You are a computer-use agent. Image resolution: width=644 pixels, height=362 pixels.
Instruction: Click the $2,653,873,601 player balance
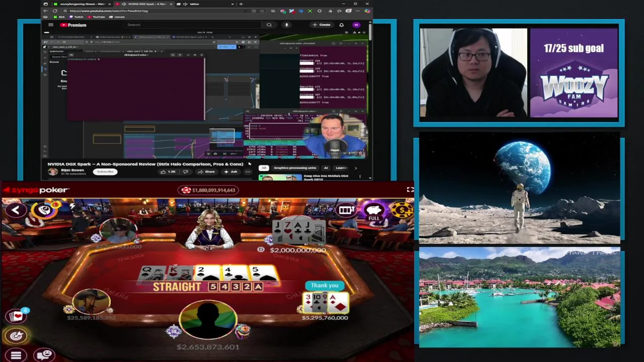208,347
